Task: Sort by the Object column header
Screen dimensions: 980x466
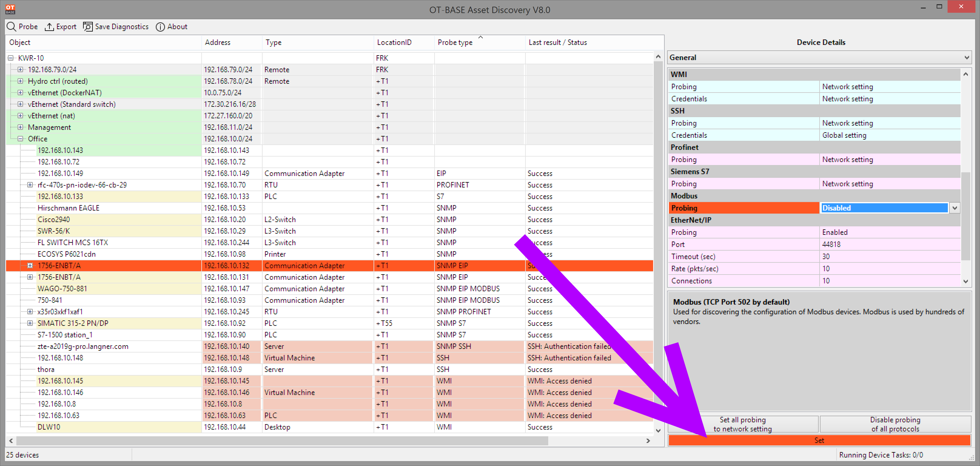Action: pyautogui.click(x=103, y=42)
